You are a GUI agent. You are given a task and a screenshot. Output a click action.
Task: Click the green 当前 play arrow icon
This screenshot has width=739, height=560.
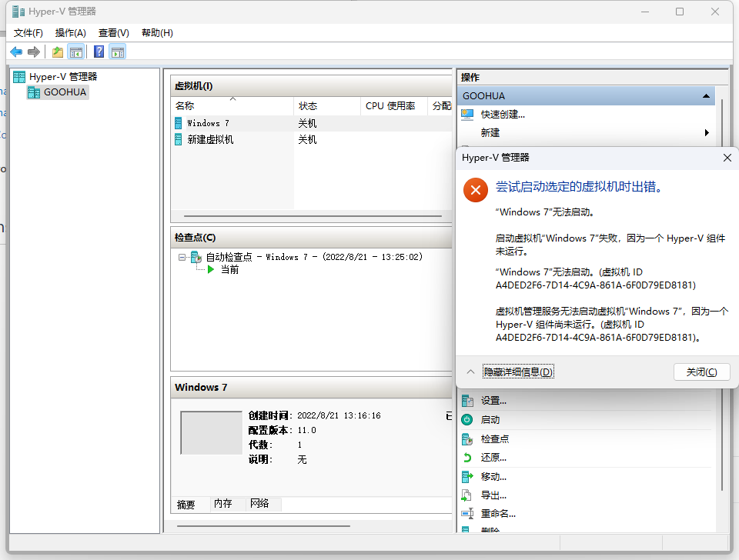point(211,269)
